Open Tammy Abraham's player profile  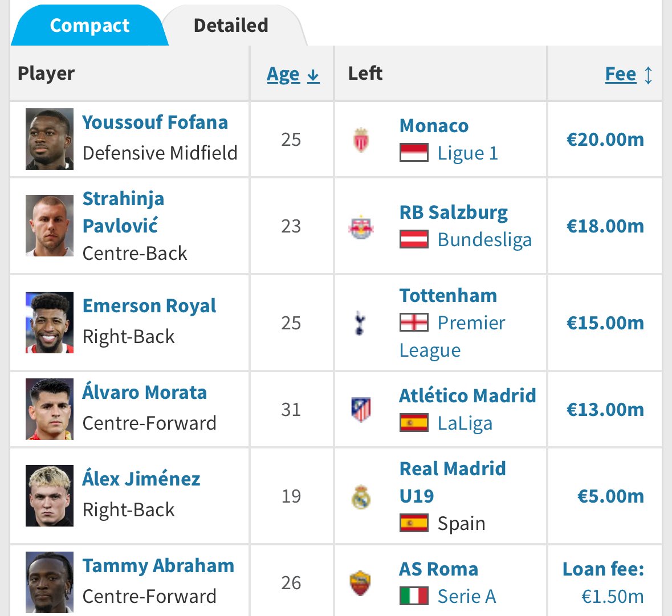click(x=158, y=565)
